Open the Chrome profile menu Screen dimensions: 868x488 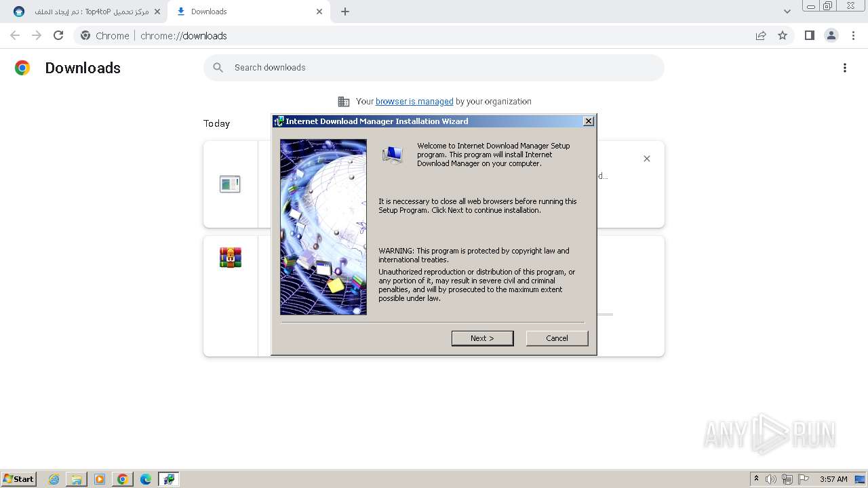coord(831,35)
